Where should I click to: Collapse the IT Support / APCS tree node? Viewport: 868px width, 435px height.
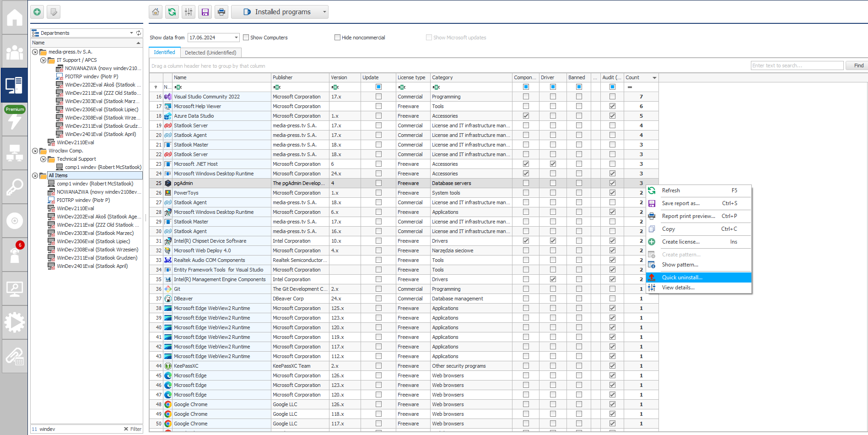pyautogui.click(x=43, y=60)
